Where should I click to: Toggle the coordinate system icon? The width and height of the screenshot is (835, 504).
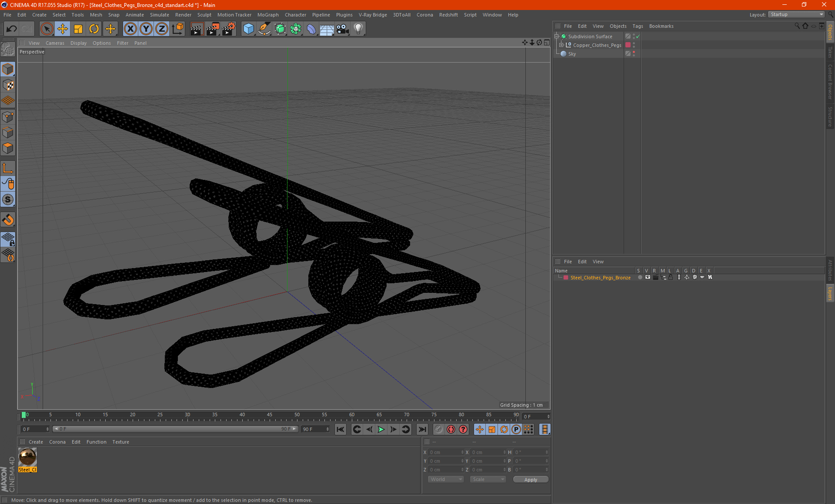[177, 29]
